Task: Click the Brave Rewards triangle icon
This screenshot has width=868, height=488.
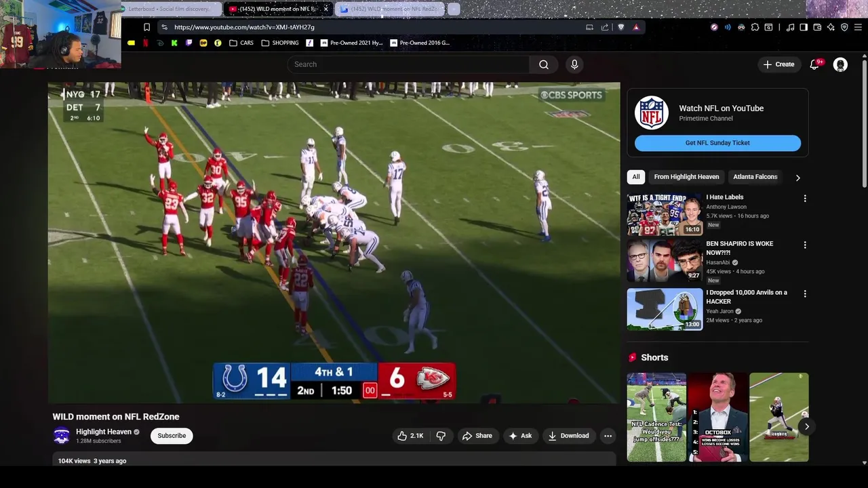Action: 636,27
